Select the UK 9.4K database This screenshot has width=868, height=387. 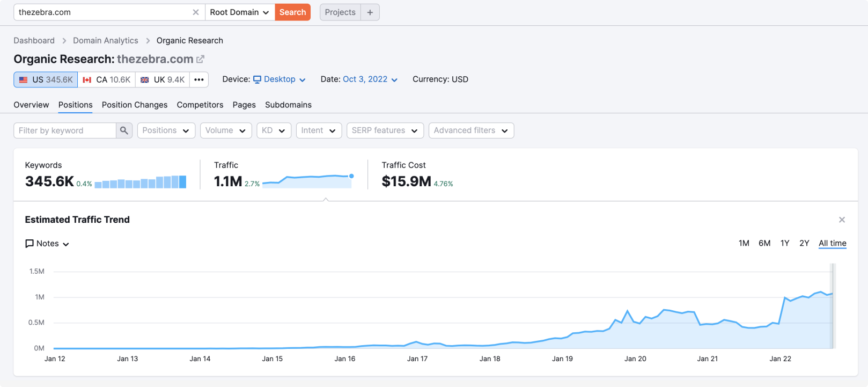pyautogui.click(x=163, y=79)
